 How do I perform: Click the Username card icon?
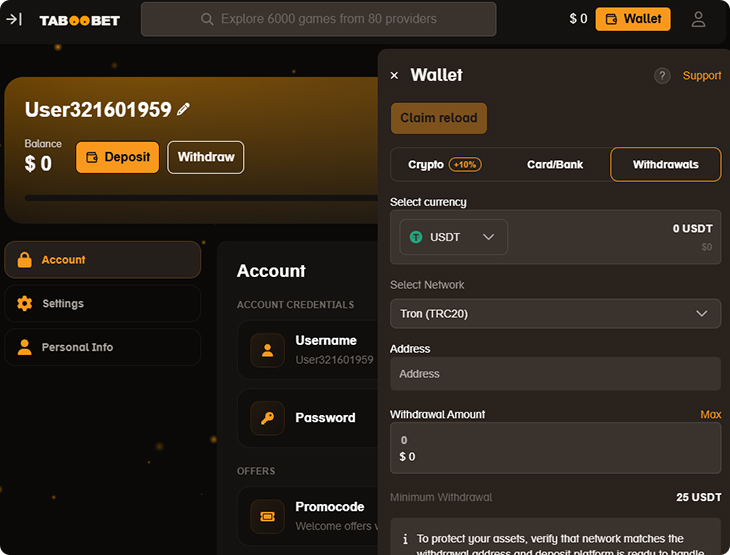tap(267, 350)
